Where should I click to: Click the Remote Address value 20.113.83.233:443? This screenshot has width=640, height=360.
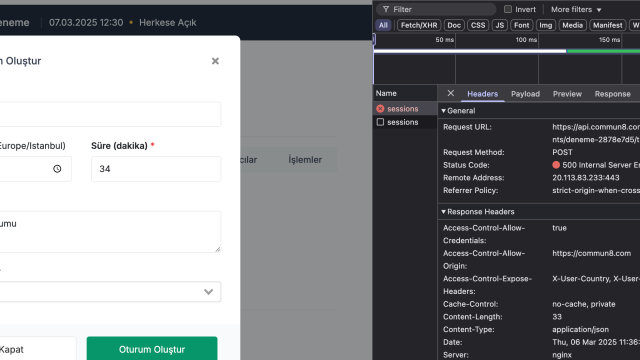(586, 178)
